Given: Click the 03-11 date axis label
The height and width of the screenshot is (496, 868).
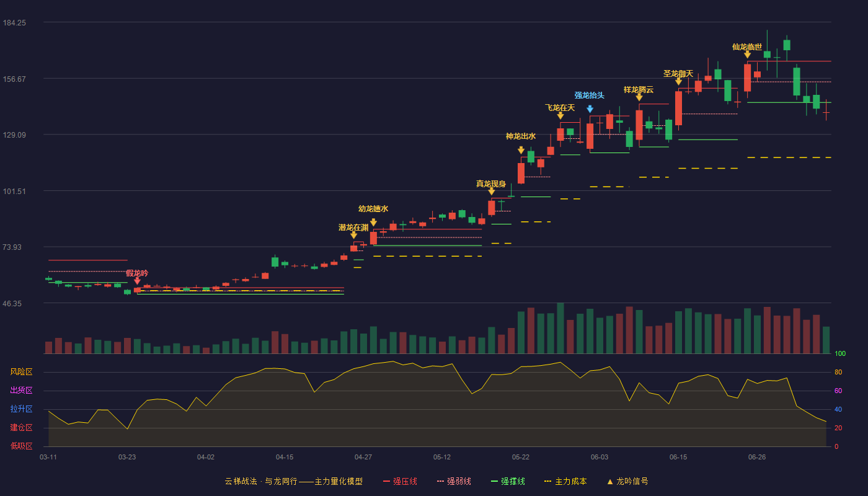Looking at the screenshot, I should tap(48, 457).
